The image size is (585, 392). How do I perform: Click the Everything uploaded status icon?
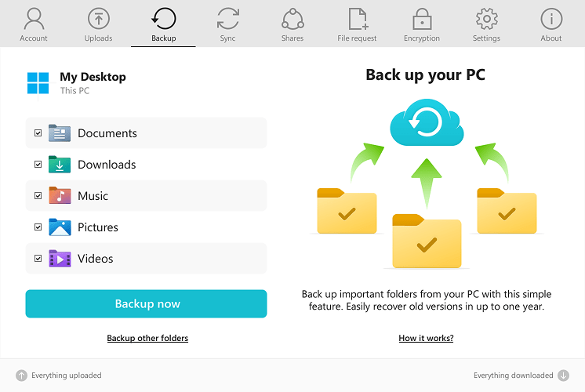tap(22, 376)
